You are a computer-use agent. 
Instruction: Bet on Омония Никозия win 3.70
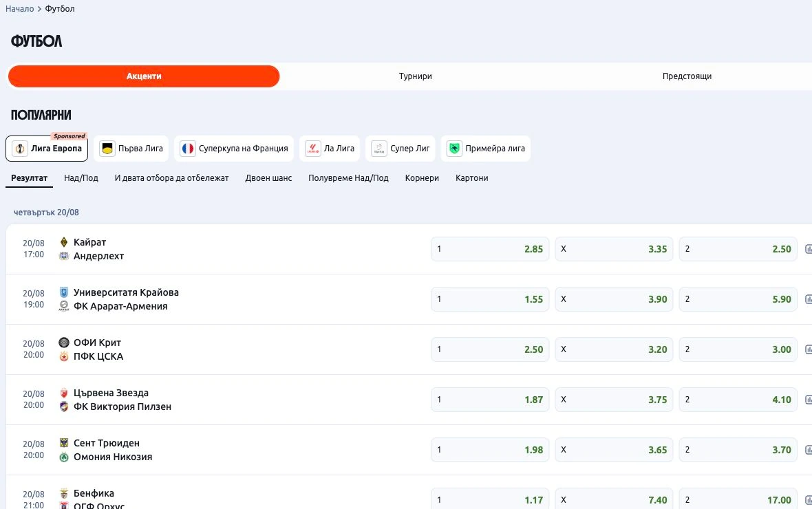pos(738,450)
